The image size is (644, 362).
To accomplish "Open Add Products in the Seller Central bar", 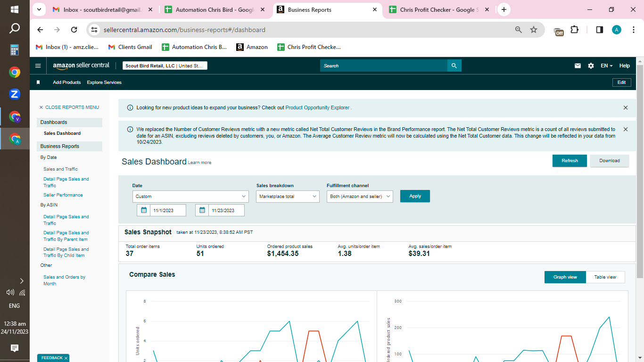I will click(67, 82).
